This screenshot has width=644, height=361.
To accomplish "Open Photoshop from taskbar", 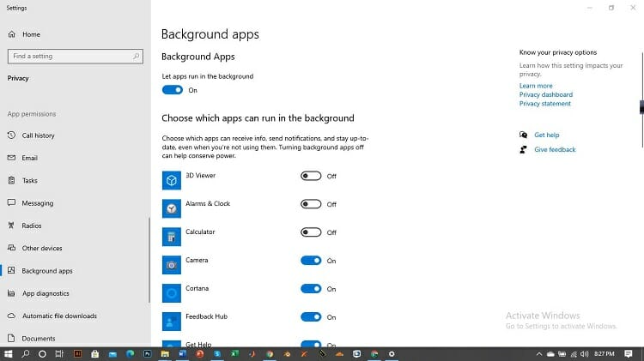I will click(147, 353).
